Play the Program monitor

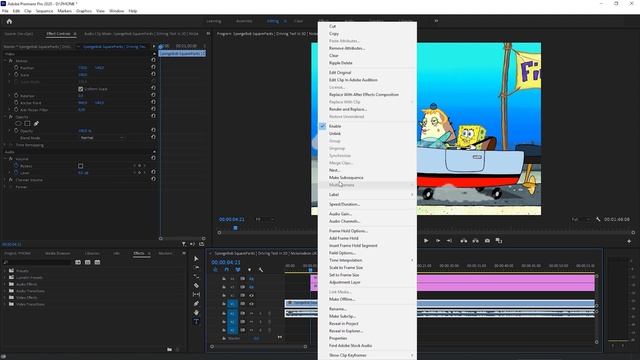426,241
